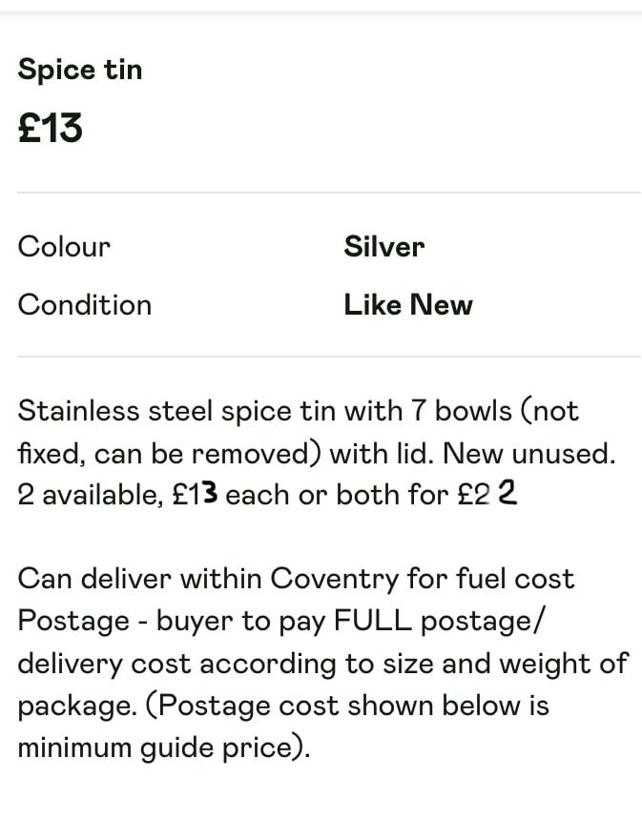Select the 'Like New' condition value
642x840 pixels.
tap(408, 305)
